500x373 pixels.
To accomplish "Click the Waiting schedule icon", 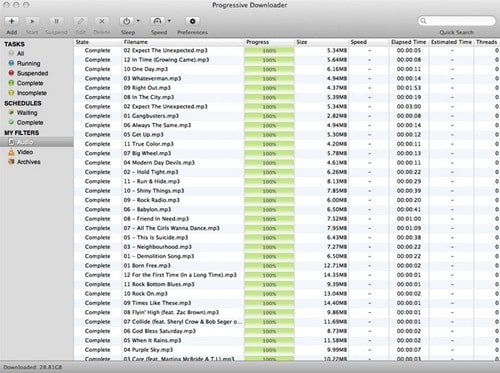I will pos(11,112).
